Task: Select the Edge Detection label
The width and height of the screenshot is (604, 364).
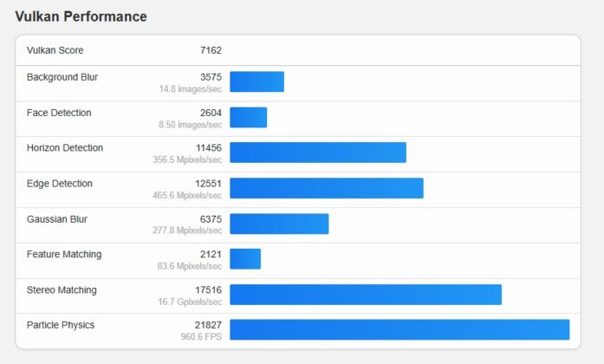Action: pos(59,184)
